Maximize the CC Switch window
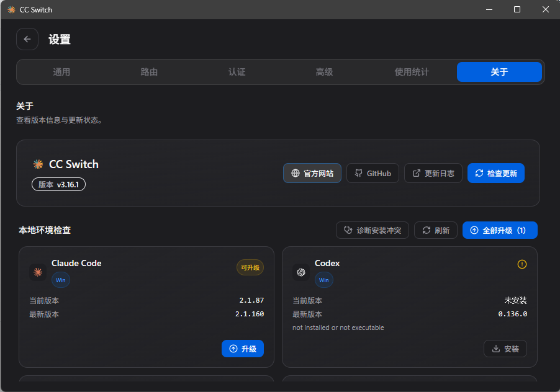The height and width of the screenshot is (392, 560). click(x=517, y=10)
